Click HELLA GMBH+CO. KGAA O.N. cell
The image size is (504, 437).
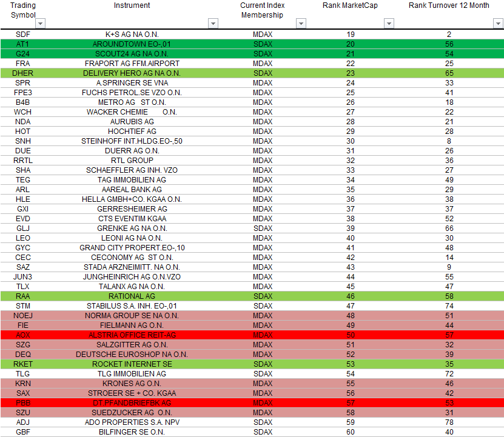[x=132, y=199]
